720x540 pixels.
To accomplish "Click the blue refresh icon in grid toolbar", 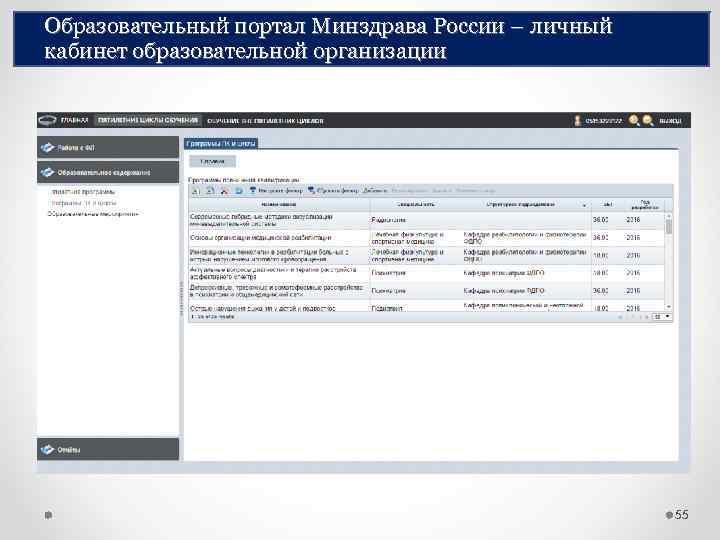I will [239, 191].
